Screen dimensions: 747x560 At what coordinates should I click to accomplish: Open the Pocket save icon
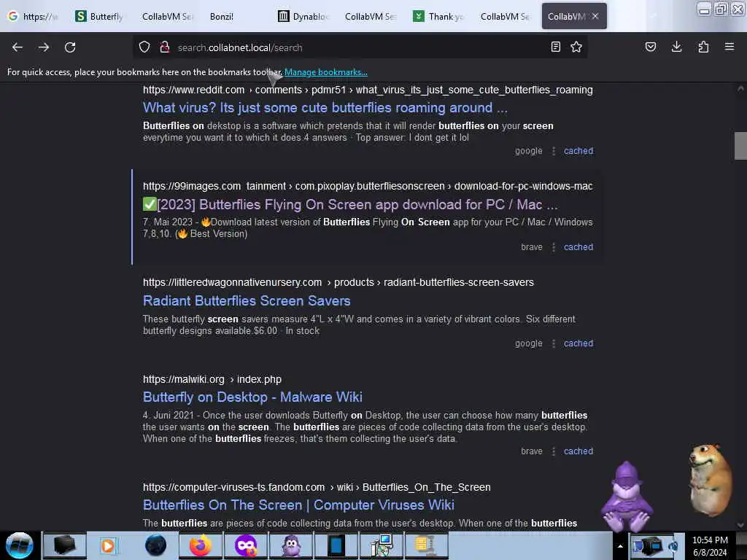tap(650, 47)
